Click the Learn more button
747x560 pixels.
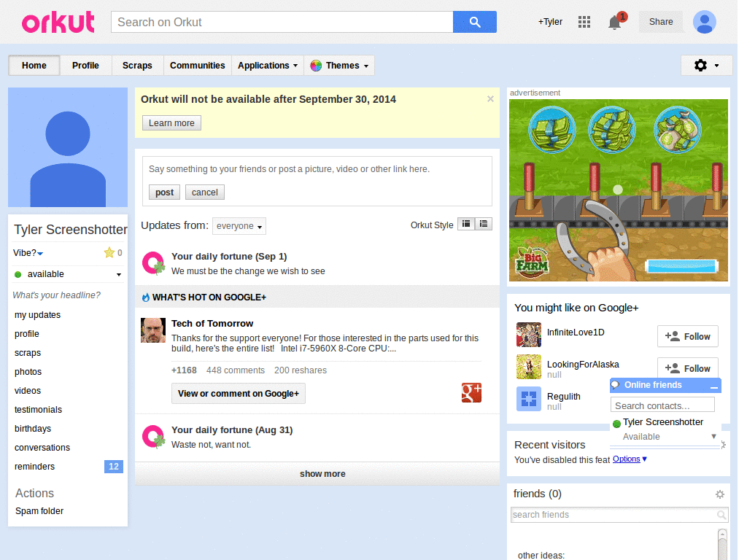tap(171, 122)
